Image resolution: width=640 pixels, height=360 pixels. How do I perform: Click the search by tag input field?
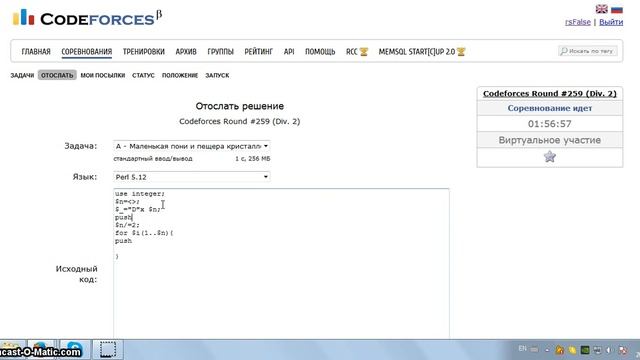coord(588,51)
